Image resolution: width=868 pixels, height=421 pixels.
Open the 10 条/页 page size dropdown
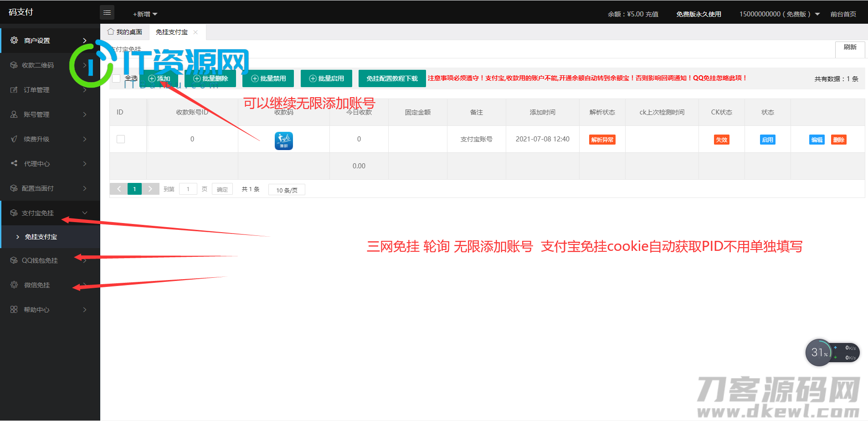click(x=287, y=190)
